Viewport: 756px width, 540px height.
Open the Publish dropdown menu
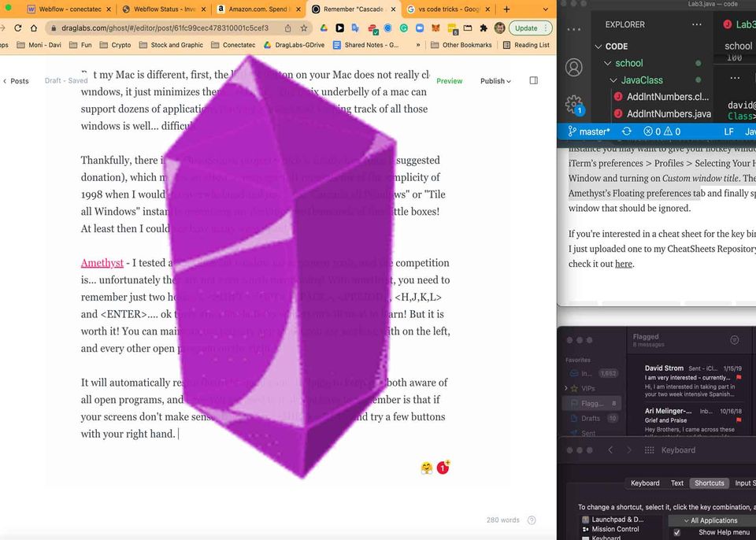(495, 81)
